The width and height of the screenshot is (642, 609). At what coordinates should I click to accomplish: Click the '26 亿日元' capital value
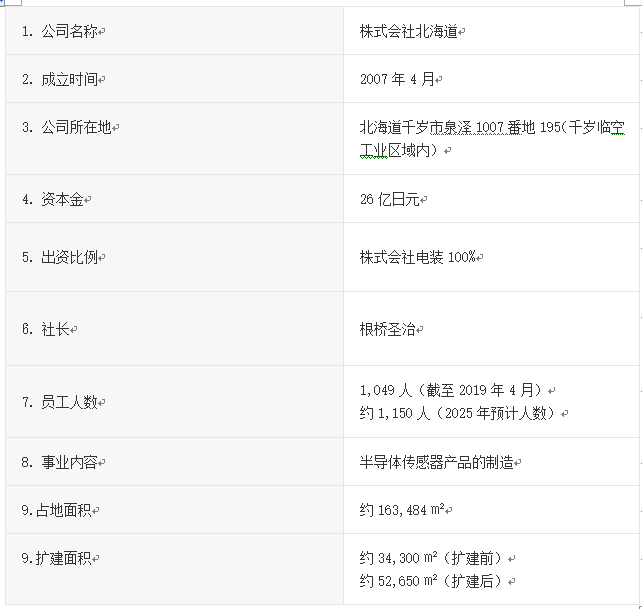pyautogui.click(x=392, y=199)
